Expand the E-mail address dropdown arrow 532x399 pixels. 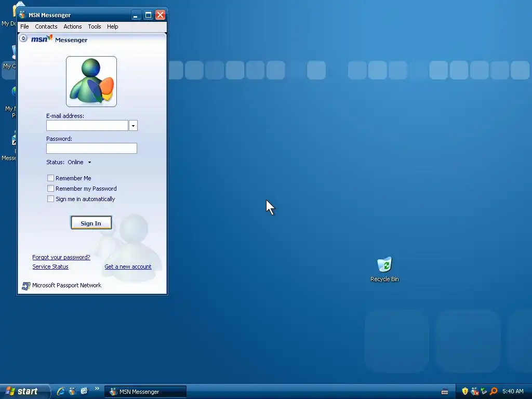[133, 126]
